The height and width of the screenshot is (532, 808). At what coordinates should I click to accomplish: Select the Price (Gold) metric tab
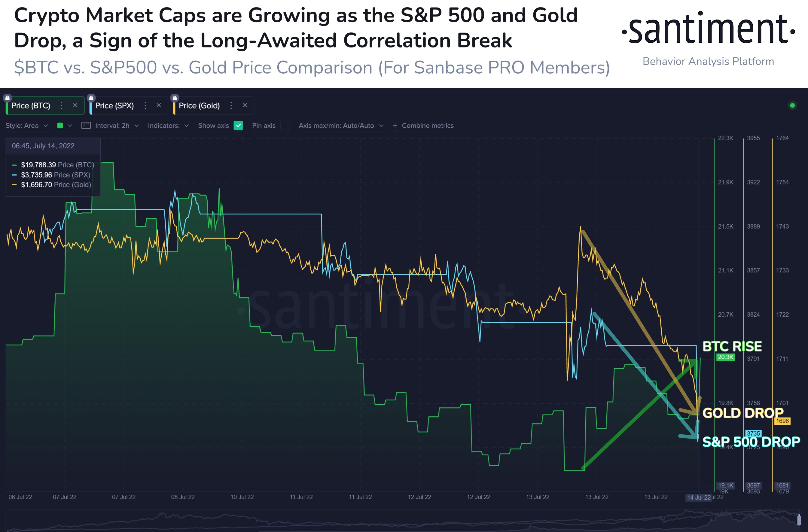click(x=199, y=105)
